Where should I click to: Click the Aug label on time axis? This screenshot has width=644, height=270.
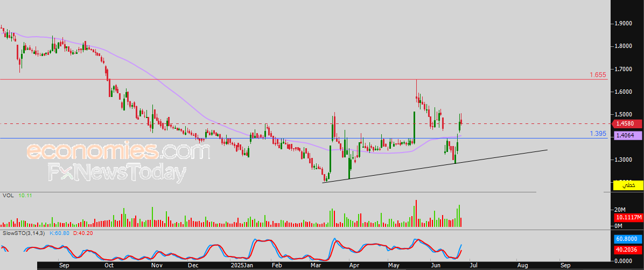522,266
